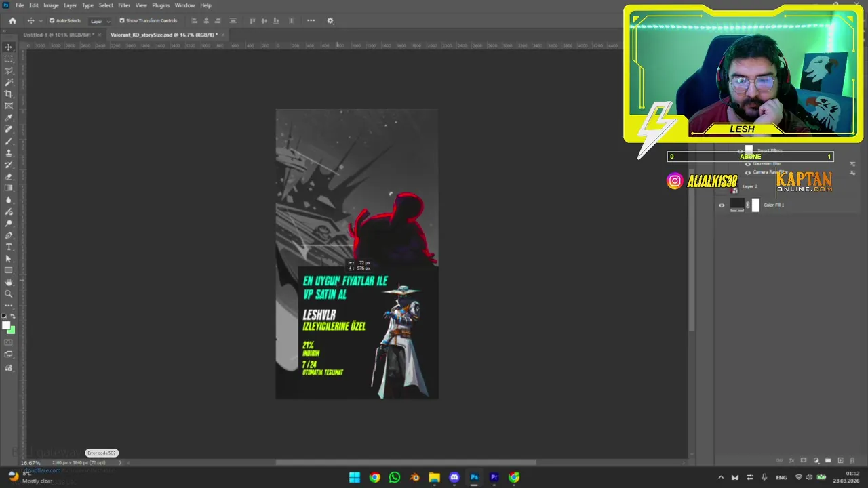The width and height of the screenshot is (868, 488).
Task: Select the Move tool
Action: pyautogui.click(x=9, y=47)
